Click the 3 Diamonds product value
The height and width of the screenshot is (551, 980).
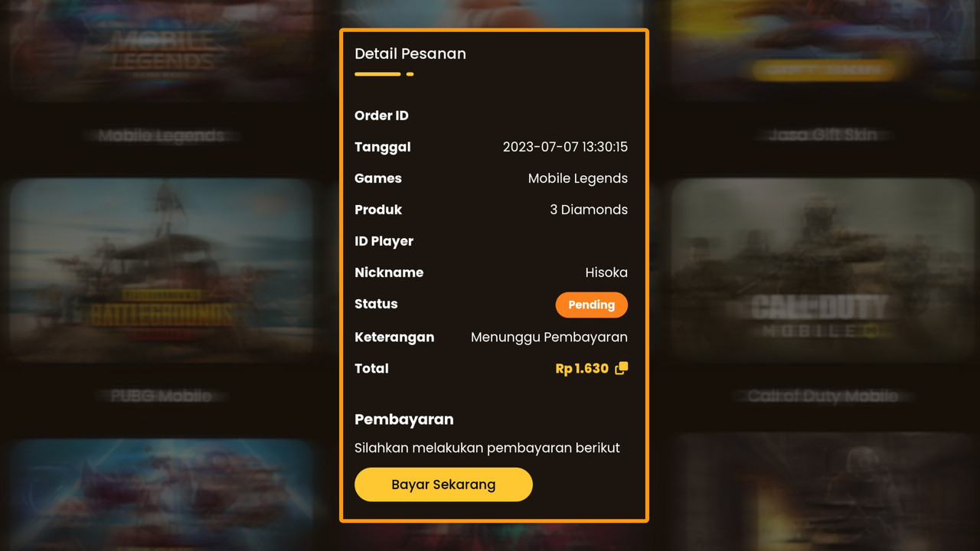589,210
